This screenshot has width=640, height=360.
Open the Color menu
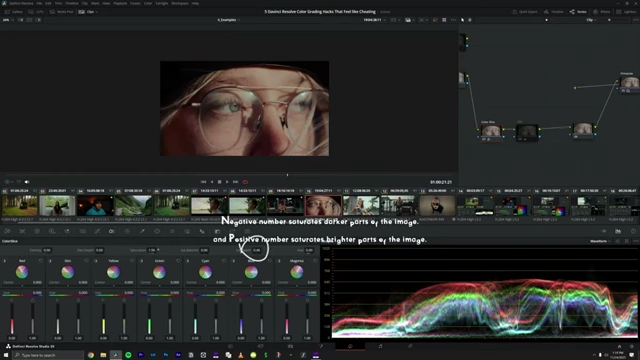tap(148, 3)
